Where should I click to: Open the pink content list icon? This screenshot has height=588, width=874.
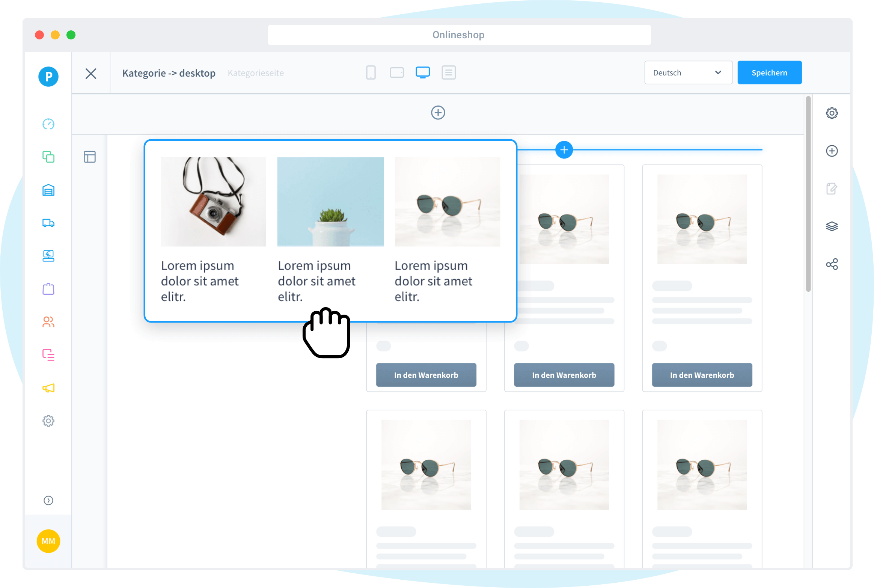pyautogui.click(x=48, y=355)
